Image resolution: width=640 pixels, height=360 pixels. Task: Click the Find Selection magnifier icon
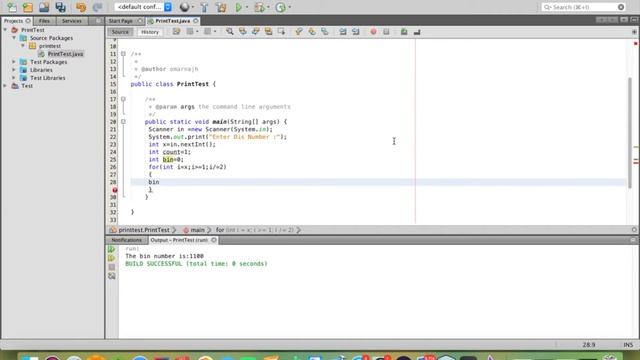tap(230, 32)
